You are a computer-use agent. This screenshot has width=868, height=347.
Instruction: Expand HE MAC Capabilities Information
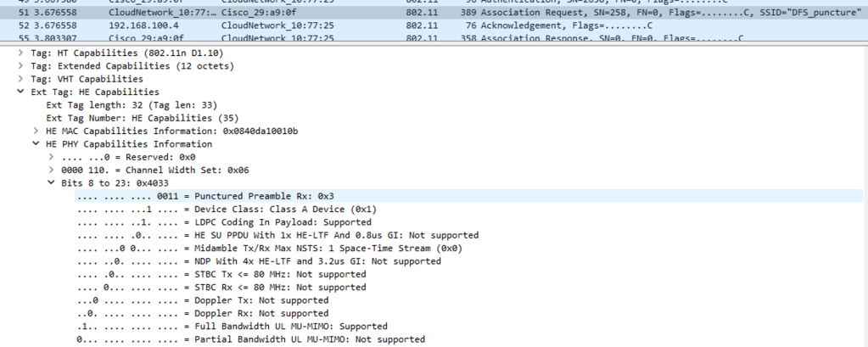click(x=36, y=131)
